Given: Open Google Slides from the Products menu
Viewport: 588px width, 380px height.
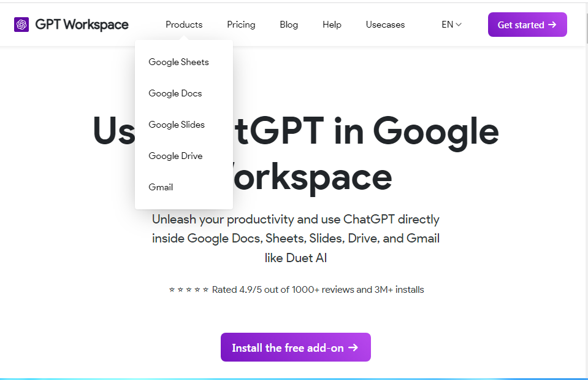Looking at the screenshot, I should click(x=177, y=125).
